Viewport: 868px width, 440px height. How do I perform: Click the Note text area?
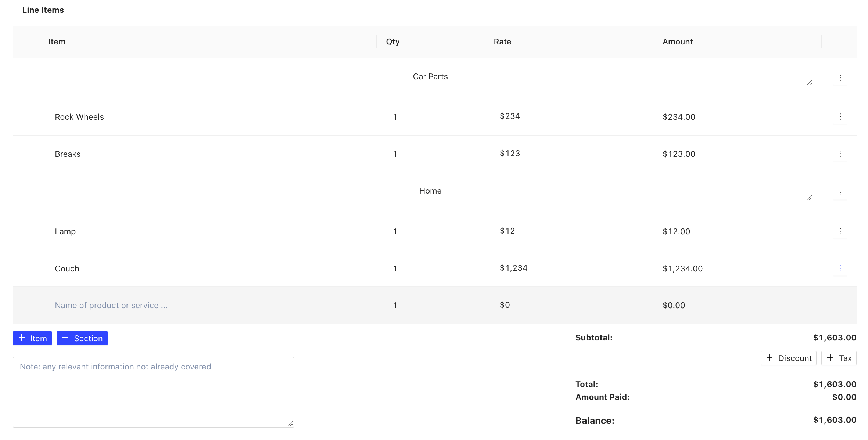[153, 392]
